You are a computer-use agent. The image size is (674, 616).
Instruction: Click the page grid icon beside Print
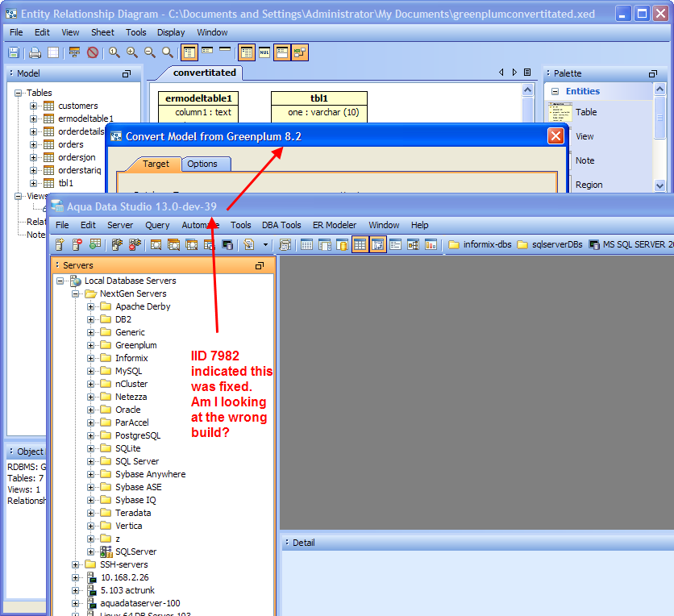pyautogui.click(x=53, y=52)
